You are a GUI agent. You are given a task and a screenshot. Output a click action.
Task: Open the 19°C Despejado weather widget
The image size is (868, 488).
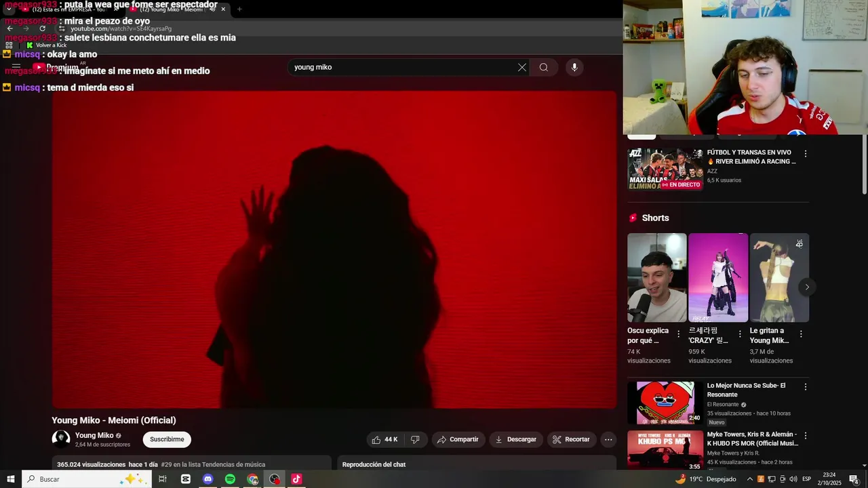point(706,479)
